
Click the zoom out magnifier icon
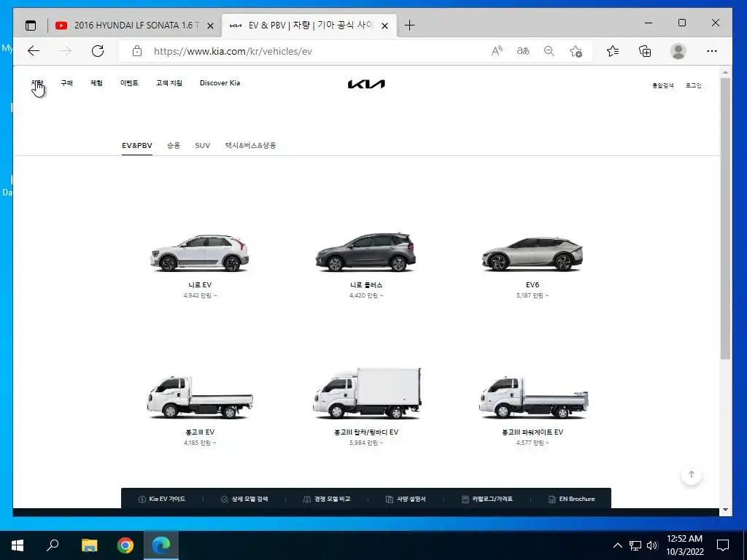pos(549,51)
